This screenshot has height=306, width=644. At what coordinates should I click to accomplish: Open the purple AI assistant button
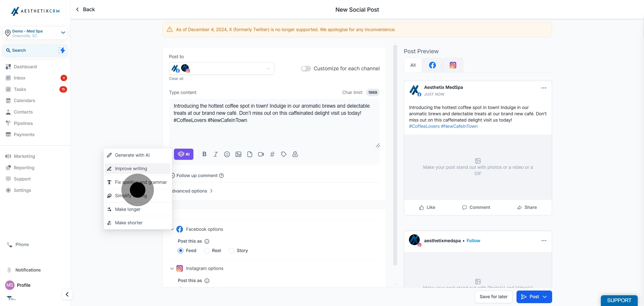184,154
